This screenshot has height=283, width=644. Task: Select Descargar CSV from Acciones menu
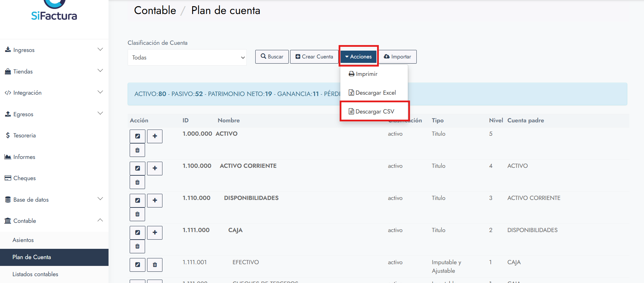click(x=374, y=111)
